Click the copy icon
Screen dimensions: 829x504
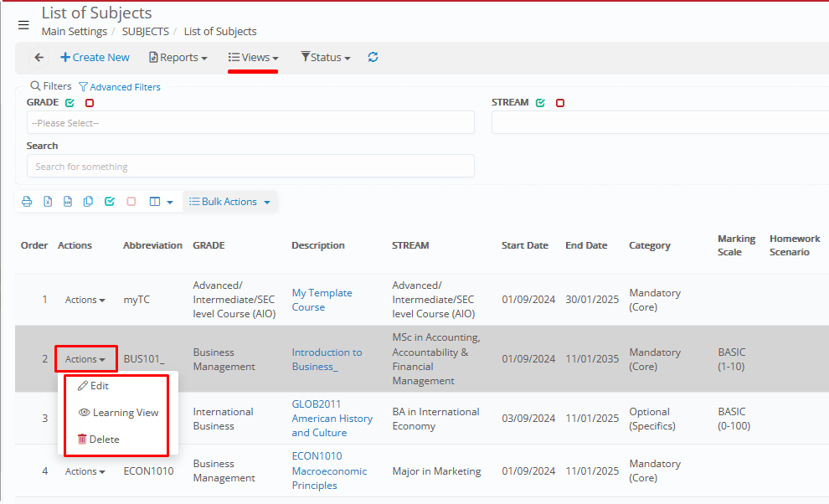(89, 202)
